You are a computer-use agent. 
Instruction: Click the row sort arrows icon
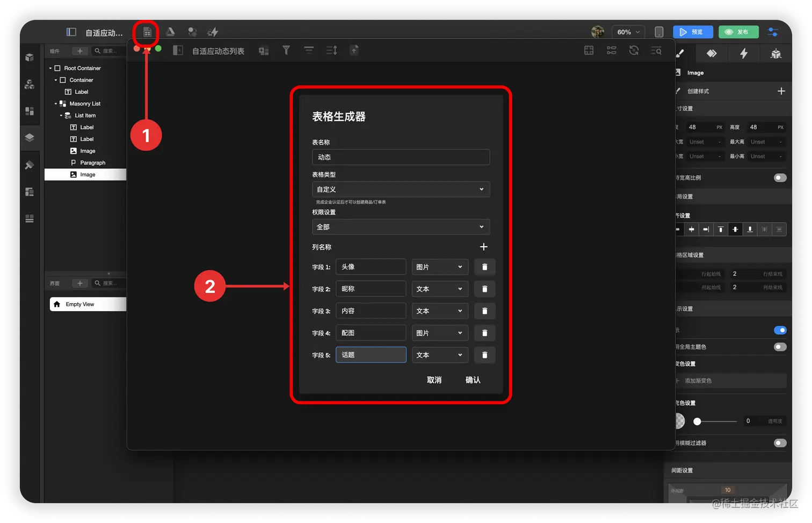[x=332, y=51]
